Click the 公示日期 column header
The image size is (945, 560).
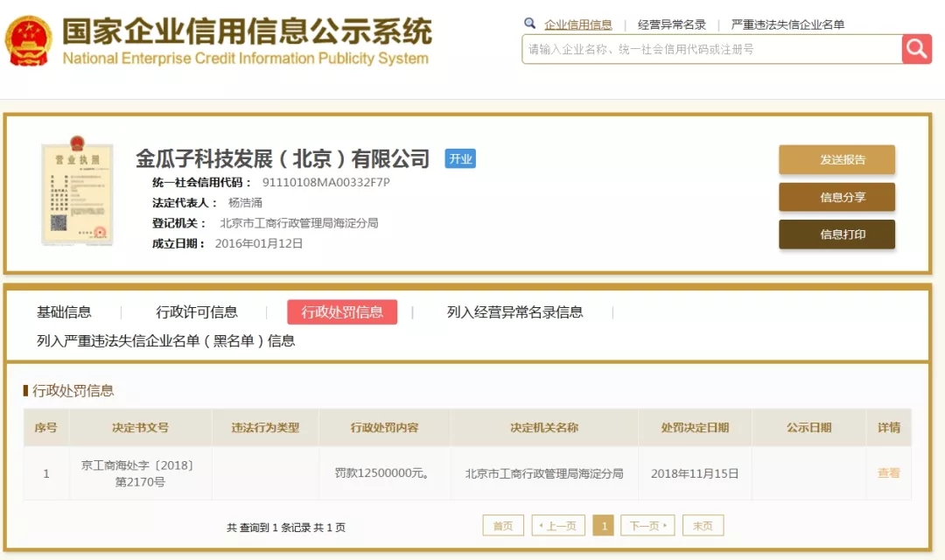808,427
